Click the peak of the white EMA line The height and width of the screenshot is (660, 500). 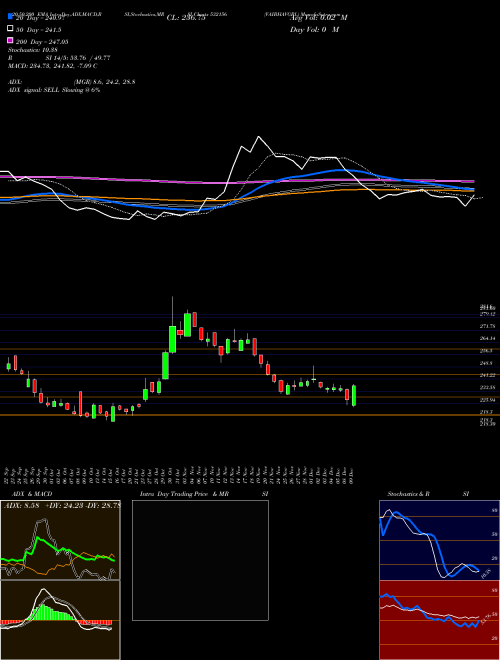click(x=258, y=137)
